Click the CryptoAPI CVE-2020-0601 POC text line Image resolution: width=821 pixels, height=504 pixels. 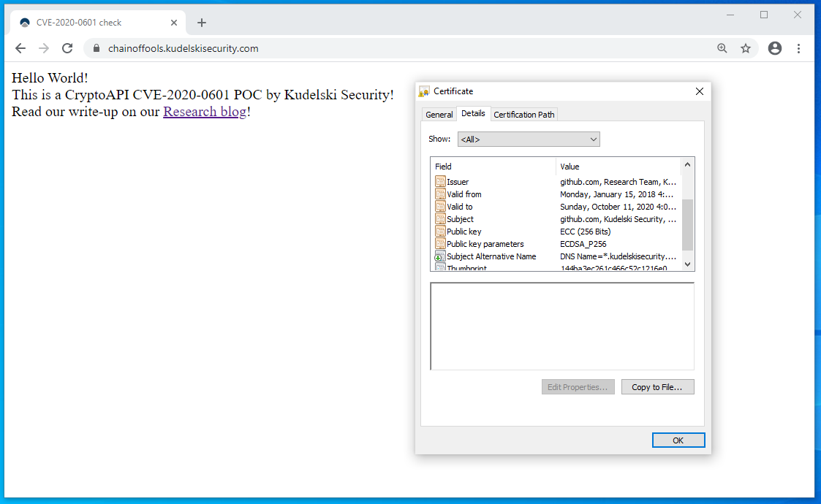203,95
